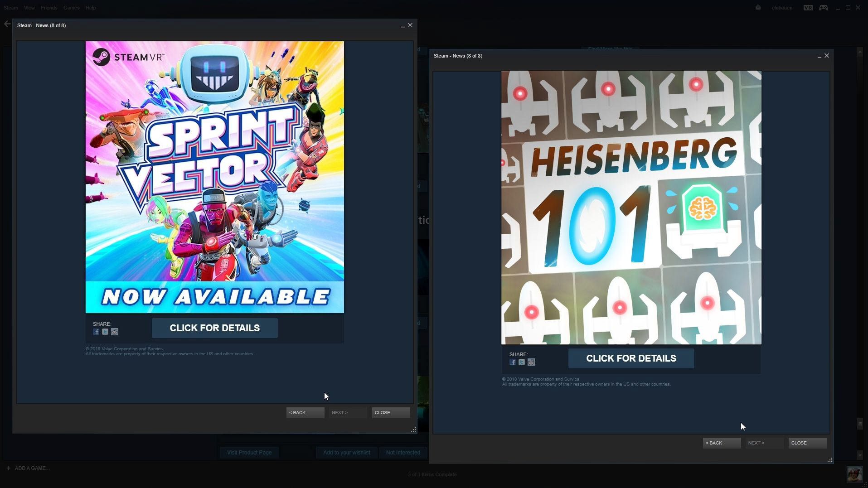The height and width of the screenshot is (488, 868).
Task: Share on Twitter in right news window
Action: pos(522,362)
